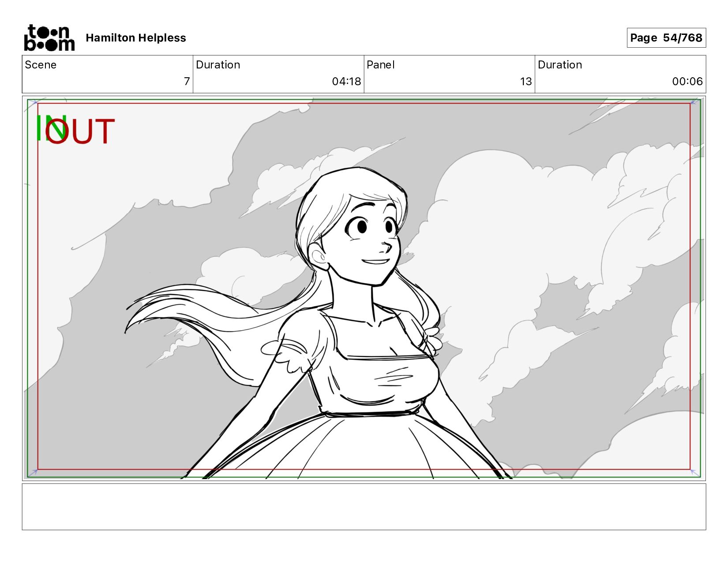This screenshot has width=728, height=563.
Task: Click the 'Panel' header label
Action: pos(380,65)
